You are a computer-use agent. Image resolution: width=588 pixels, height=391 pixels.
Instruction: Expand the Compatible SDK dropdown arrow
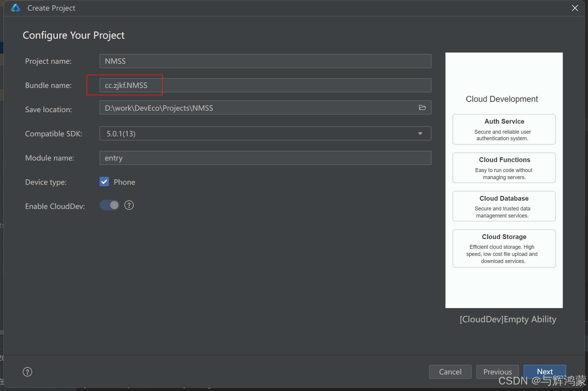pos(420,134)
